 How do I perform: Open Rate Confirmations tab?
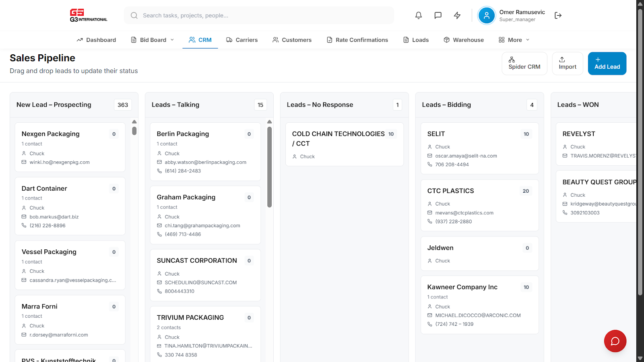click(357, 40)
